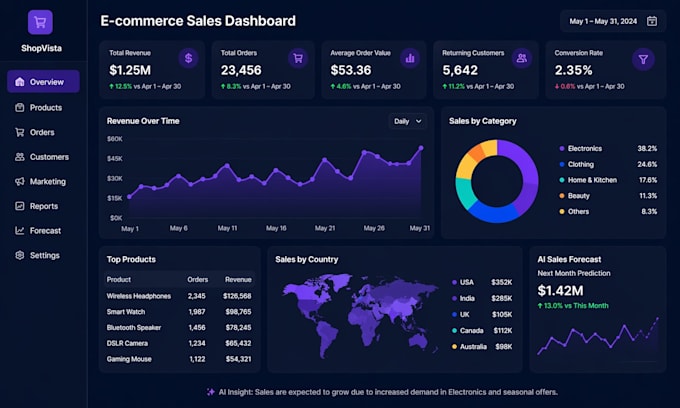
Task: Click the Returning Customers users icon
Action: click(522, 58)
